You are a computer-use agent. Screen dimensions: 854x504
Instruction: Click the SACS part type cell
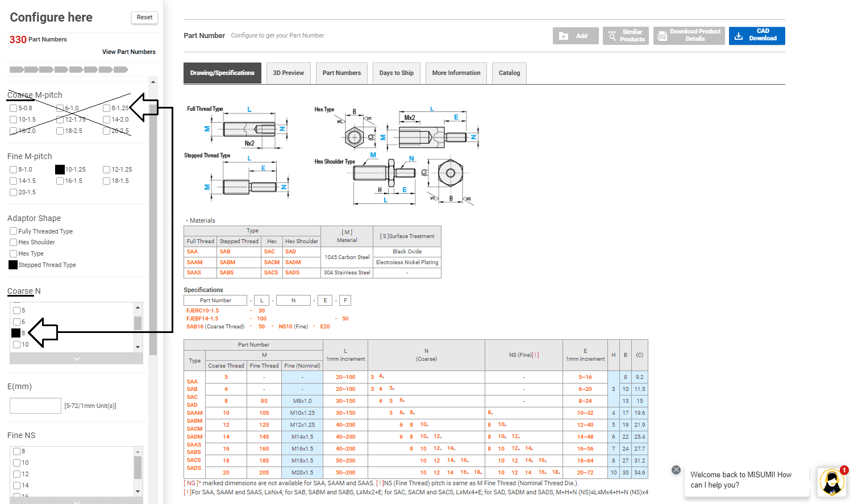[271, 273]
